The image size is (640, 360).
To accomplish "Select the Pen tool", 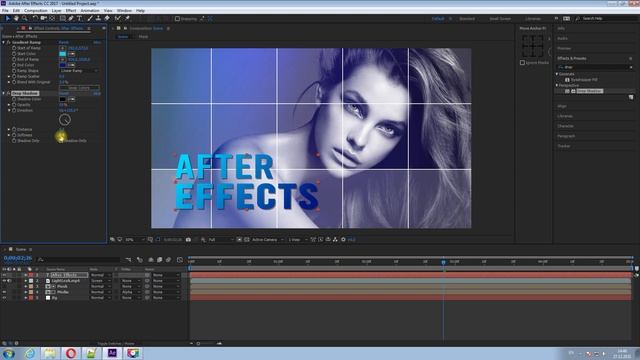I will point(71,18).
